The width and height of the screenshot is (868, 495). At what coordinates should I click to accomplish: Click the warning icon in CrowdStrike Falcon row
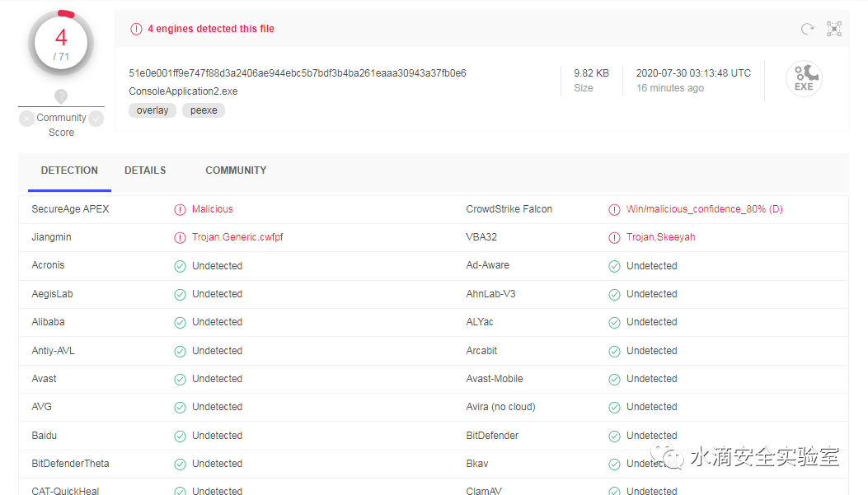click(x=614, y=210)
